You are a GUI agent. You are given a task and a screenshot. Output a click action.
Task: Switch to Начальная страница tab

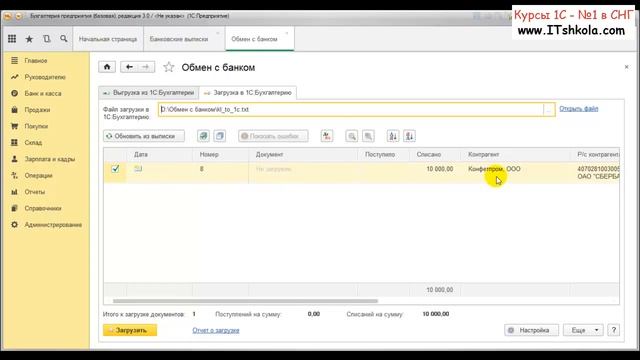tap(108, 39)
